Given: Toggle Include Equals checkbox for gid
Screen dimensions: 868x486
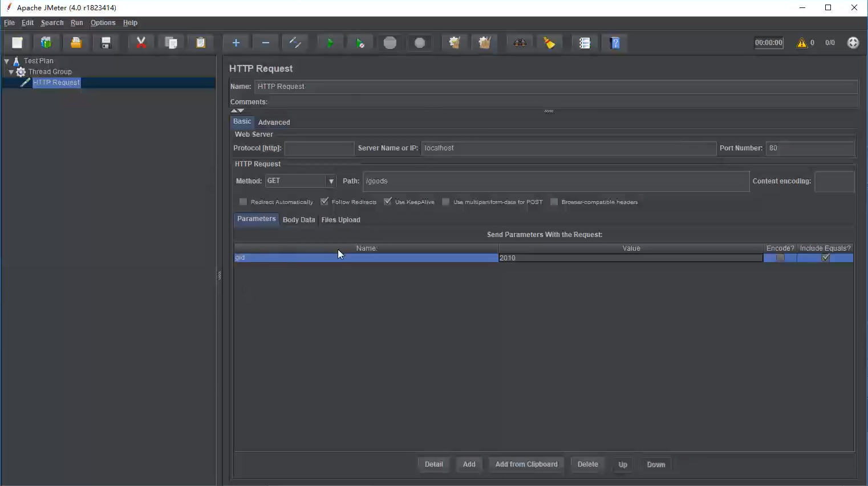Looking at the screenshot, I should point(825,258).
